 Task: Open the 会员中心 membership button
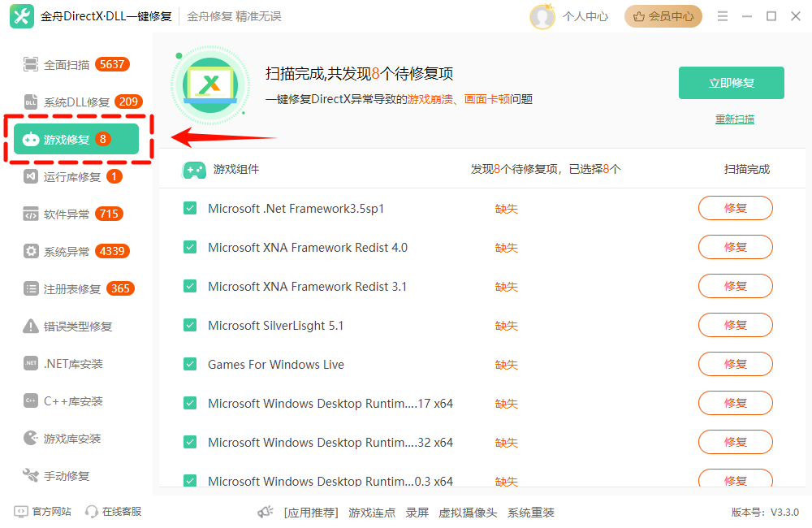pyautogui.click(x=663, y=16)
